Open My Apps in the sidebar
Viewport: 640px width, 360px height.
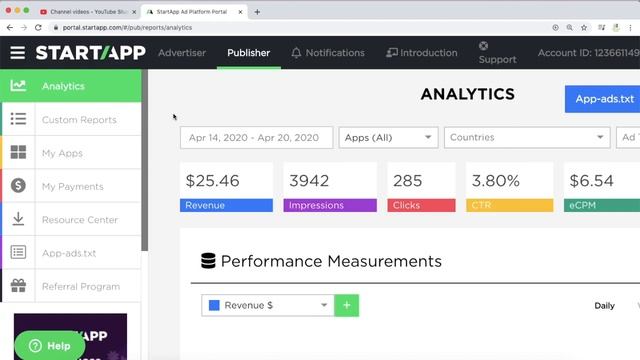tap(71, 153)
